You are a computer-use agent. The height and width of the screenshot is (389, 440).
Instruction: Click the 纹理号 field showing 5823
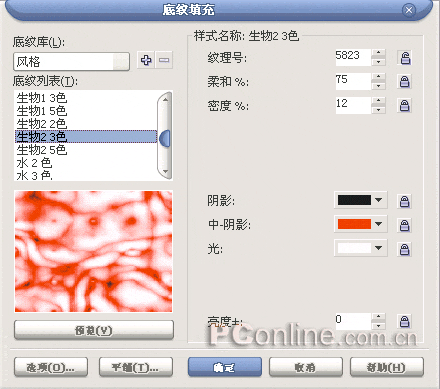tap(353, 57)
